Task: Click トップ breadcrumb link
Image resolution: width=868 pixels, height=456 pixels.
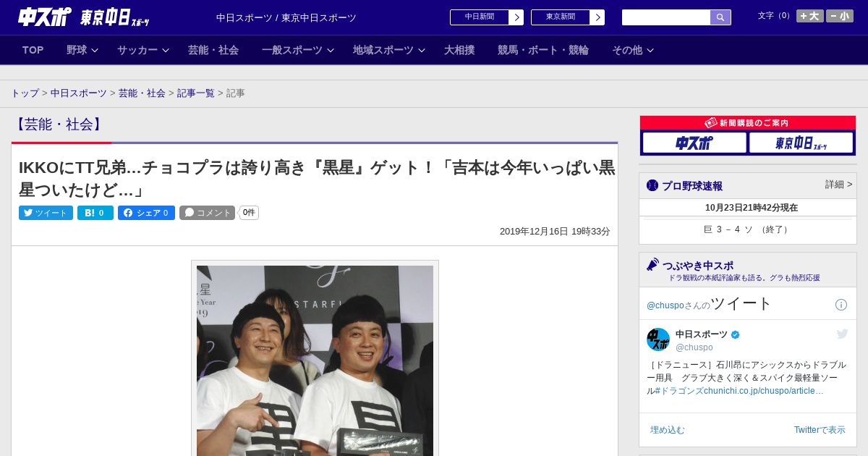Action: pos(25,93)
